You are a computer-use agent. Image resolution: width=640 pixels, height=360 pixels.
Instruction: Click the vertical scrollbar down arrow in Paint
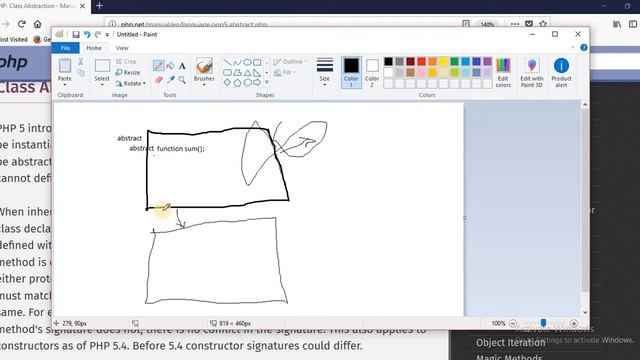[x=584, y=312]
